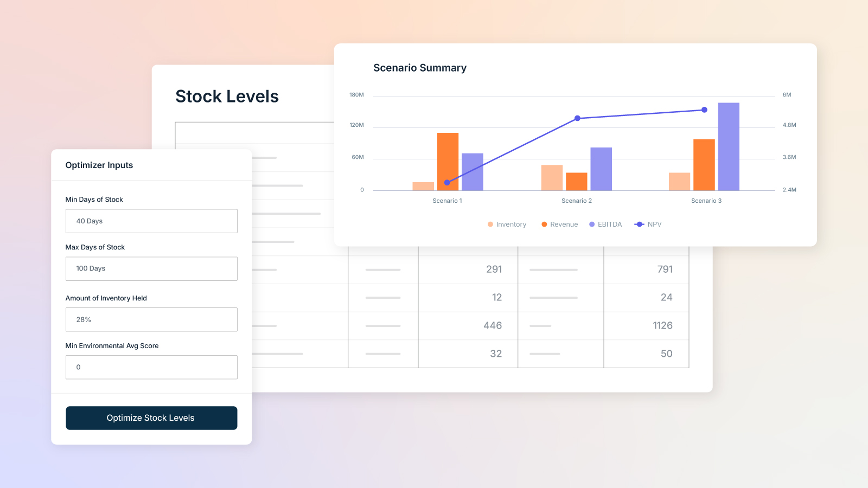Click the Optimizer Inputs panel title
Screen dimensions: 868x488
(99, 165)
